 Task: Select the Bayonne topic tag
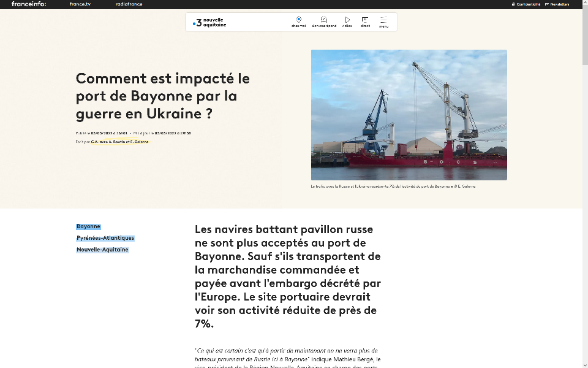pos(88,226)
